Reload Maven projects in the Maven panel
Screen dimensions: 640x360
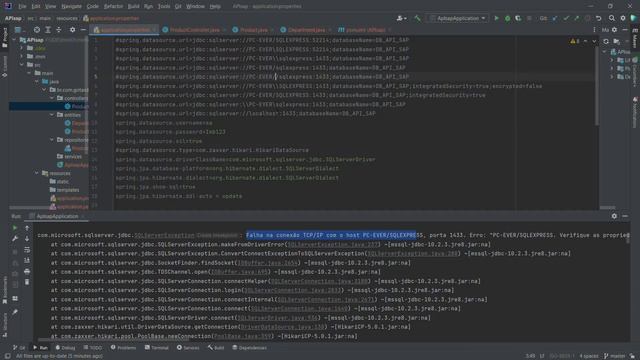click(606, 41)
